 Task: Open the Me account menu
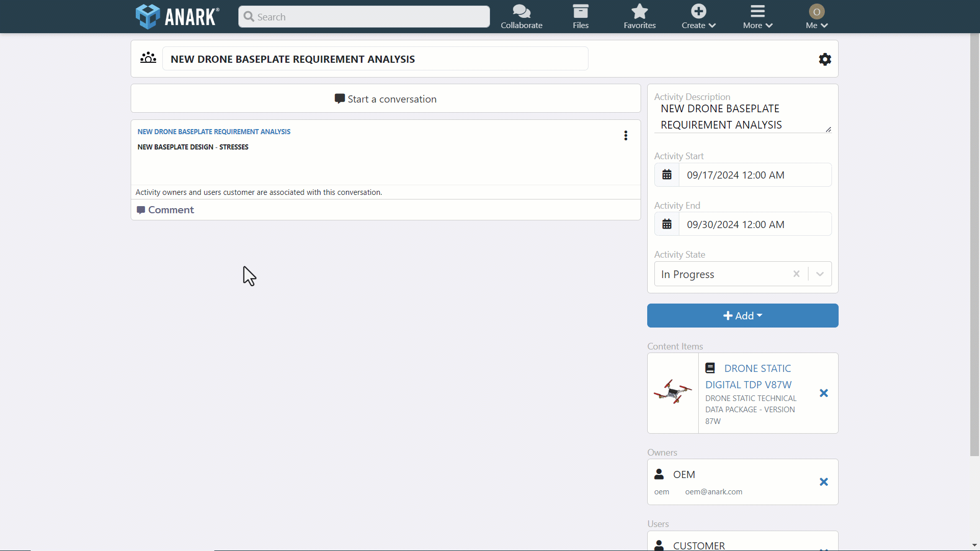(817, 16)
